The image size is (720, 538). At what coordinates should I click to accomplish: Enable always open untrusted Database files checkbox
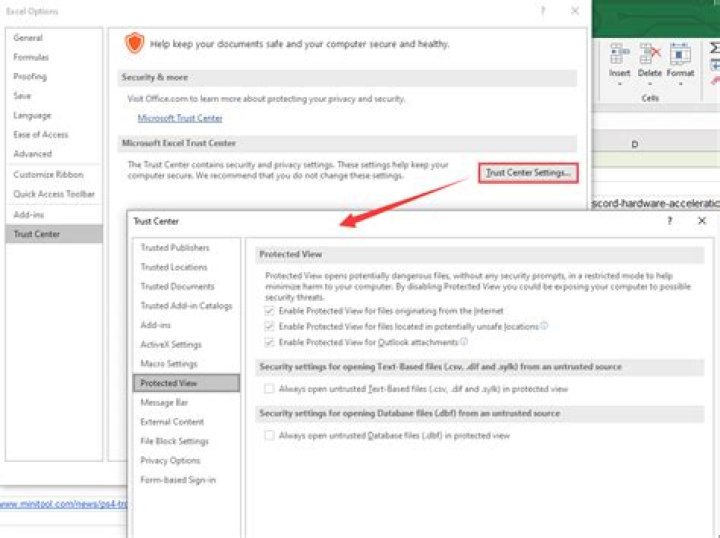tap(268, 435)
